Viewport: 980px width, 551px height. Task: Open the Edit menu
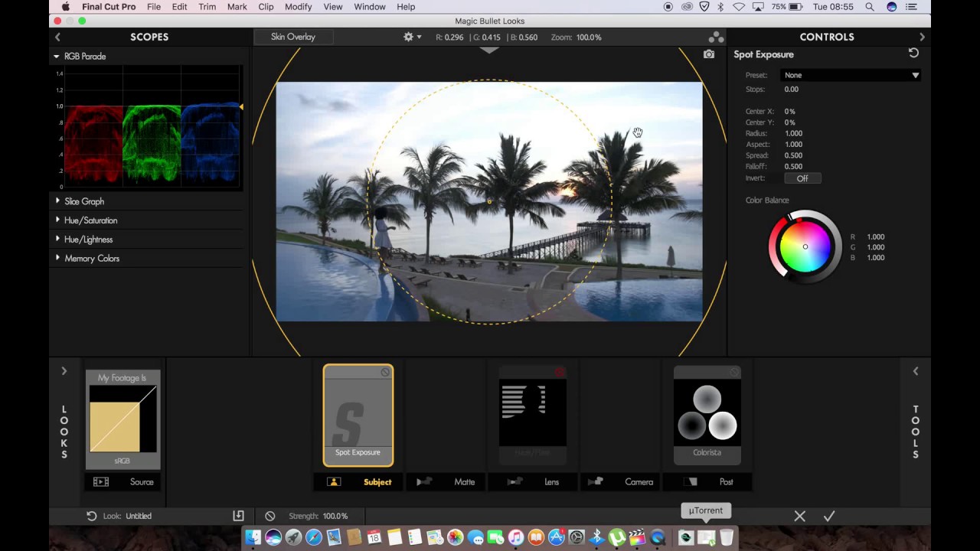click(179, 7)
